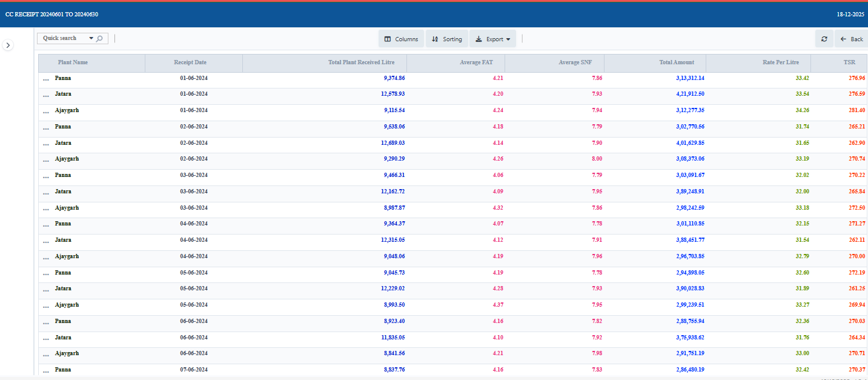Expand the left sidebar chevron
The height and width of the screenshot is (380, 868).
(x=8, y=45)
